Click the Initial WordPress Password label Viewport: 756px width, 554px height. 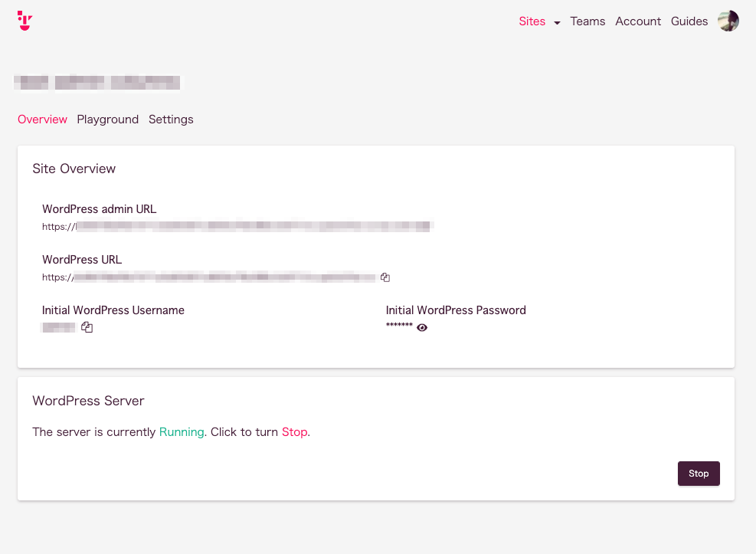coord(456,310)
